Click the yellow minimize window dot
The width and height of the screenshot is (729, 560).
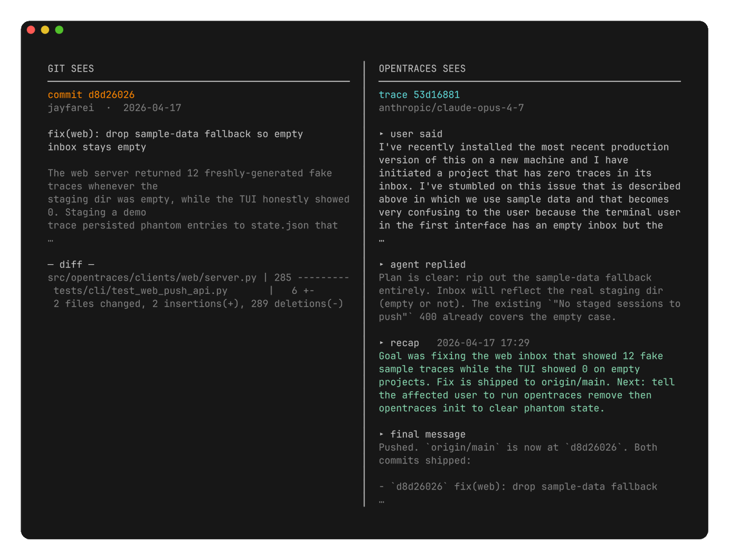coord(45,30)
